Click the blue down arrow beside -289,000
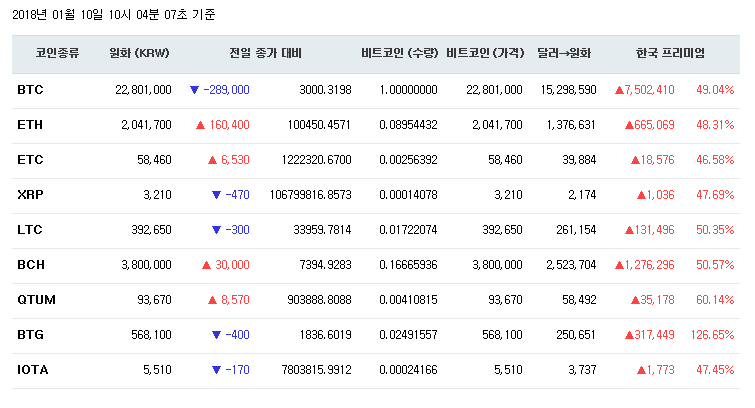Image resolution: width=755 pixels, height=408 pixels. [x=194, y=90]
